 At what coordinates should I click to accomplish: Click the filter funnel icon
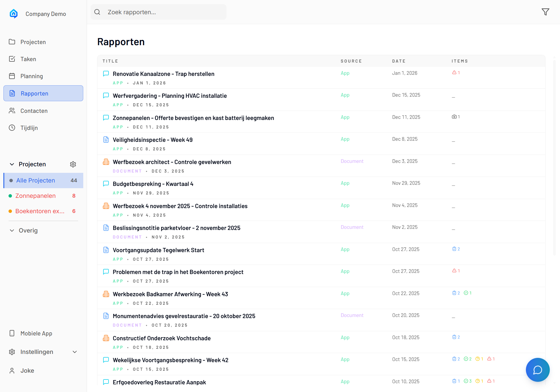[545, 12]
